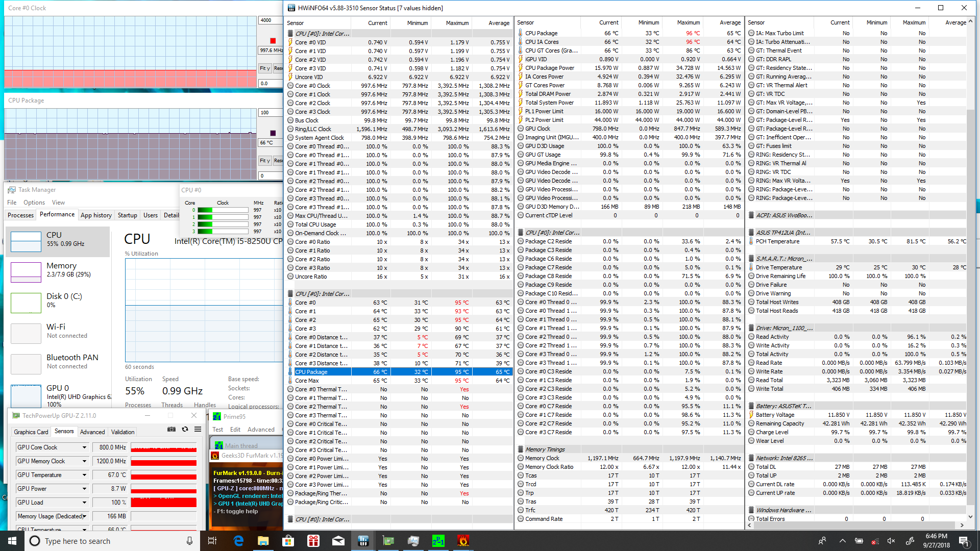Open Microsoft Edge from the taskbar

click(x=238, y=541)
